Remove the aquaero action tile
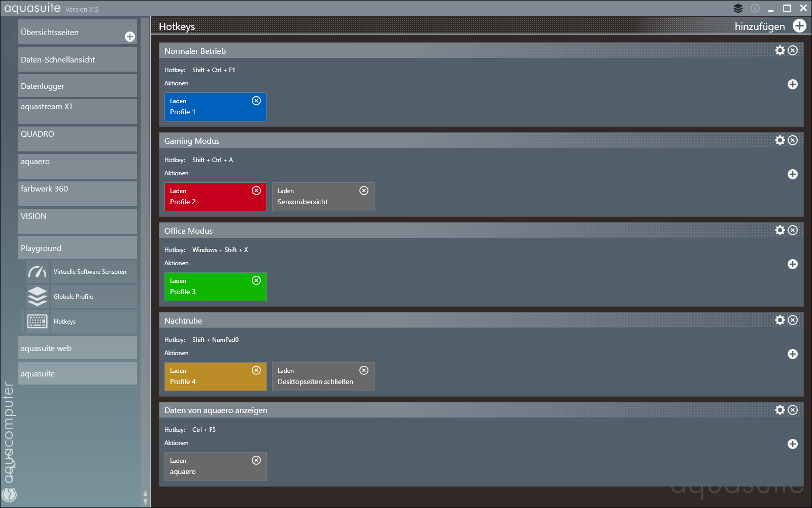Image resolution: width=812 pixels, height=508 pixels. tap(256, 460)
